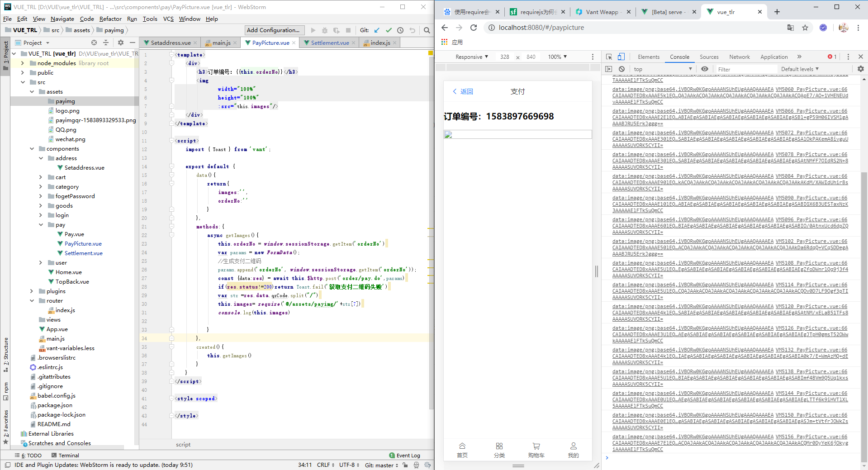Click the translate page icon in address bar
The height and width of the screenshot is (470, 868).
[791, 28]
